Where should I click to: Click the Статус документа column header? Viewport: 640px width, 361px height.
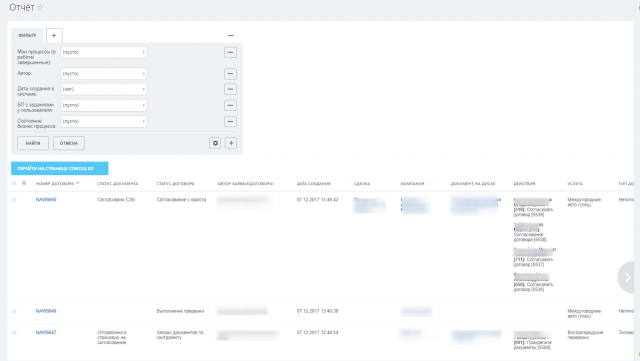point(118,184)
